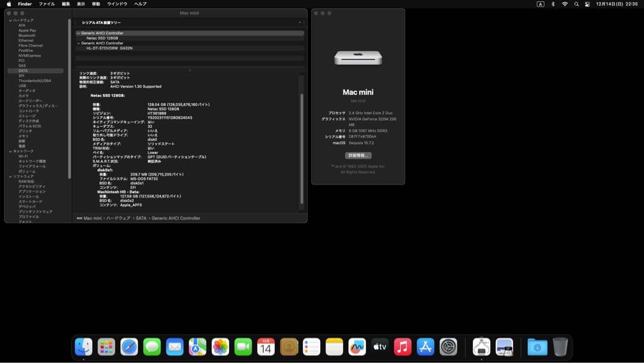Click the 詳細情報 button in Mac mini window

[x=358, y=155]
